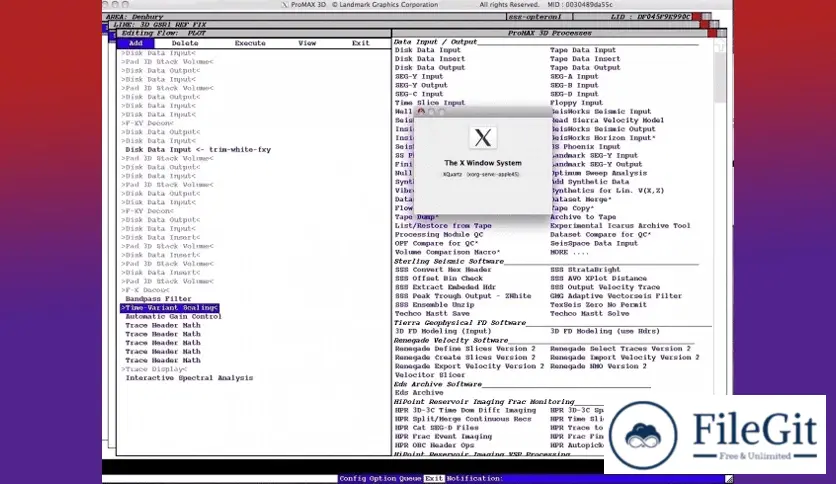Choose SSS Convert Hex Header process

[x=443, y=270]
